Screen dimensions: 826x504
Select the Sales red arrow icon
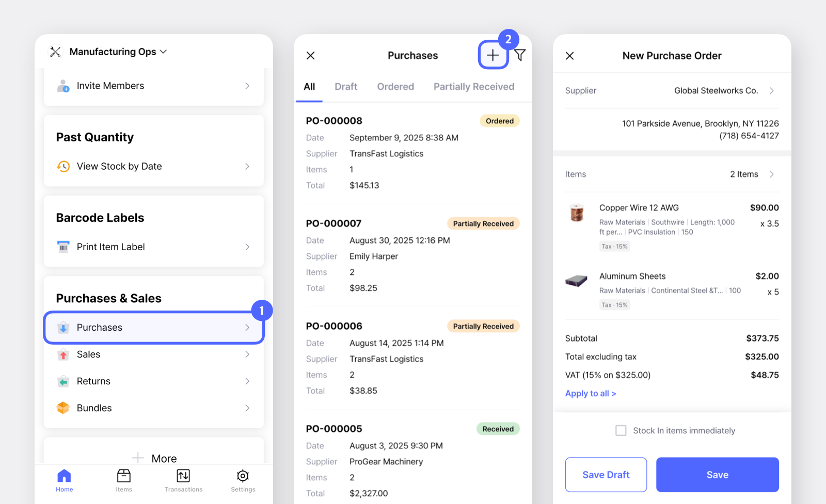[x=62, y=354]
